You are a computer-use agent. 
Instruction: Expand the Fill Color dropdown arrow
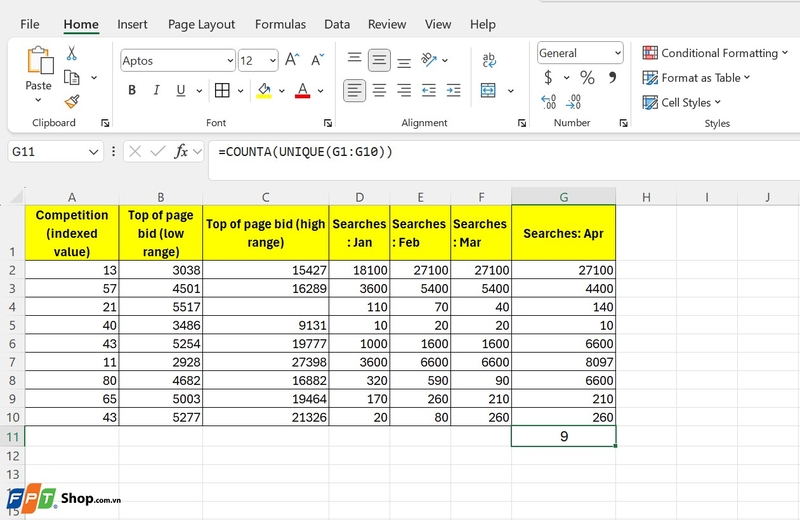(281, 91)
